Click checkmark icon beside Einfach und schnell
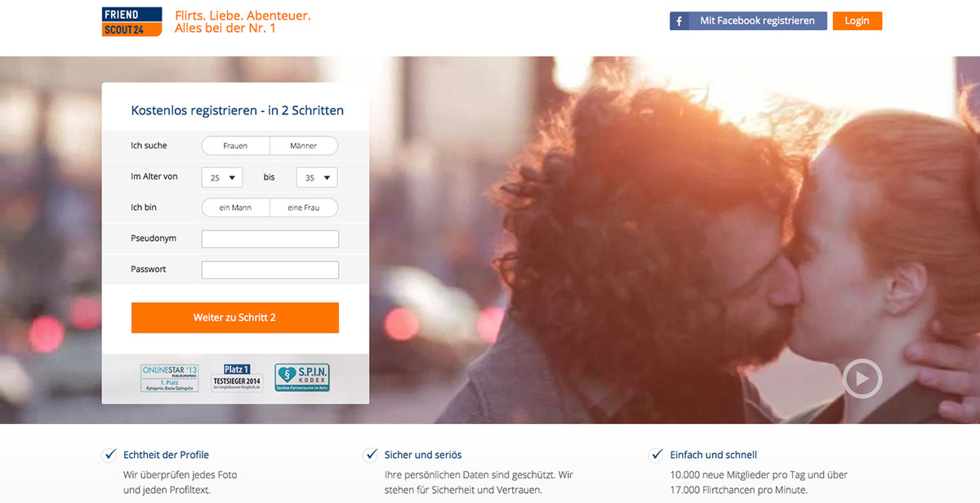 coord(656,455)
